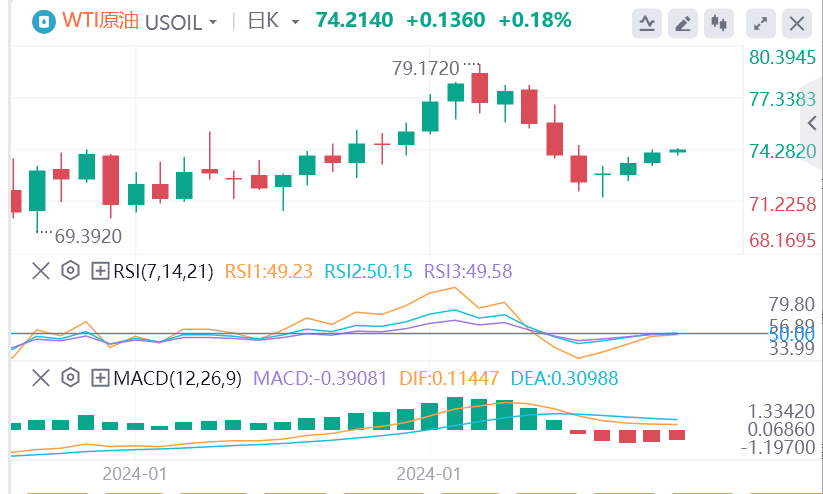Screen dimensions: 823x494
Task: Collapse the right side panel arrow
Action: (x=812, y=122)
